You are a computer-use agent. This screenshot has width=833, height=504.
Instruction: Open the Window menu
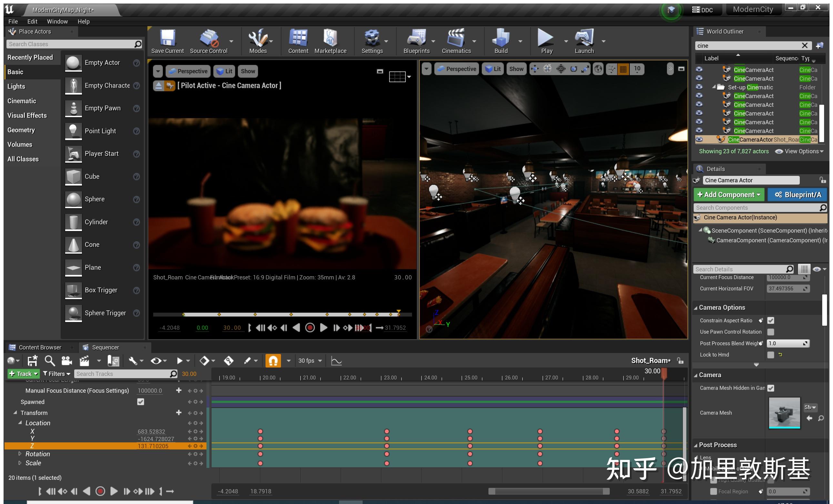pos(57,21)
